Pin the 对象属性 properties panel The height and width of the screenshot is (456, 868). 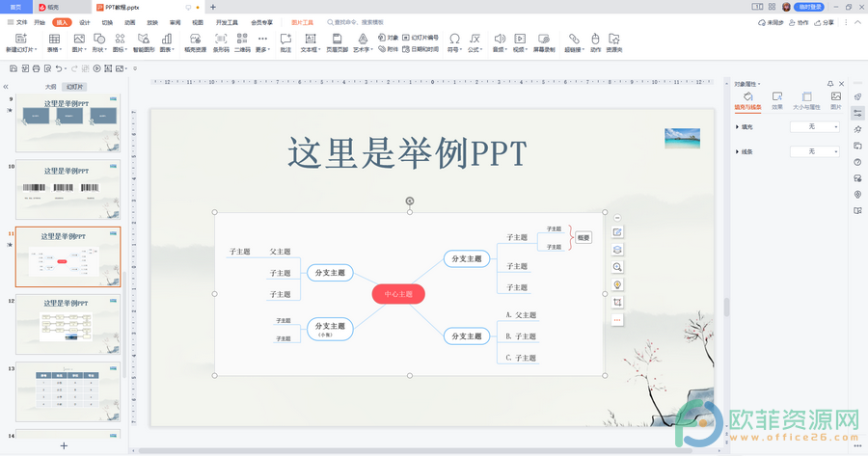click(829, 84)
